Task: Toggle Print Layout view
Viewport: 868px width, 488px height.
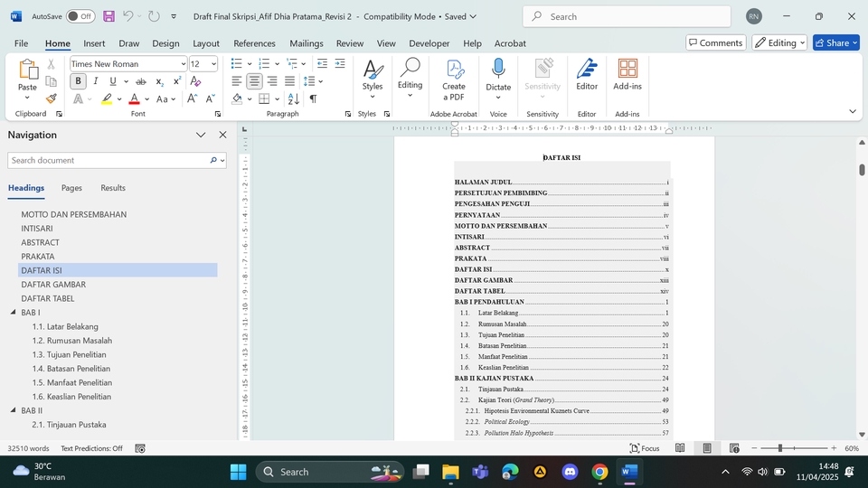Action: pos(707,448)
